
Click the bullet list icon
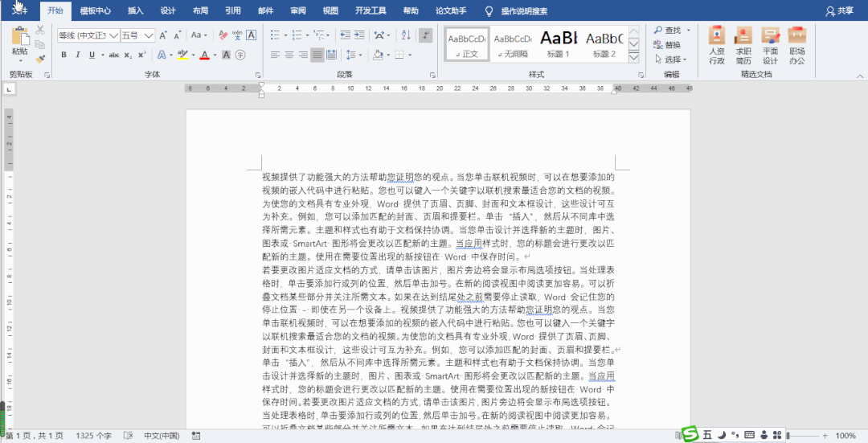[275, 35]
